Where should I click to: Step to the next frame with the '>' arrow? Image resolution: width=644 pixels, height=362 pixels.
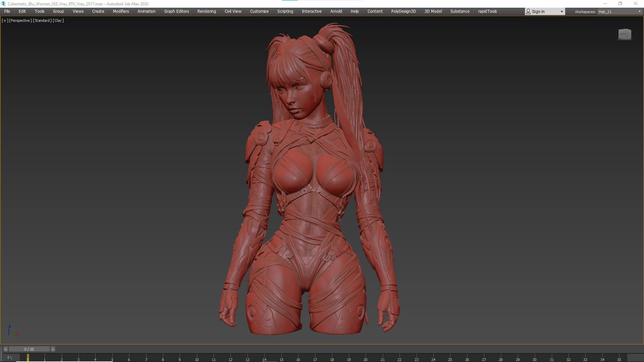tap(53, 349)
